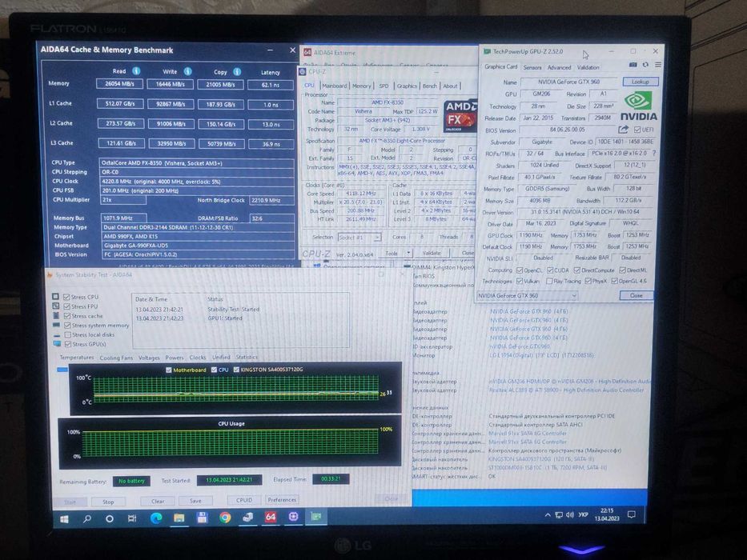747x560 pixels.
Task: Click floppy disk app on taskbar
Action: click(x=202, y=518)
